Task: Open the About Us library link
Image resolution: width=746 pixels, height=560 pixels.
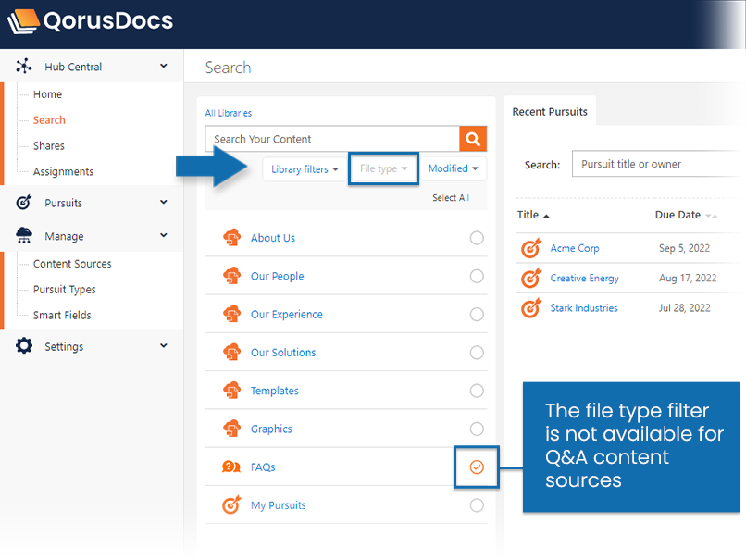Action: [x=273, y=238]
